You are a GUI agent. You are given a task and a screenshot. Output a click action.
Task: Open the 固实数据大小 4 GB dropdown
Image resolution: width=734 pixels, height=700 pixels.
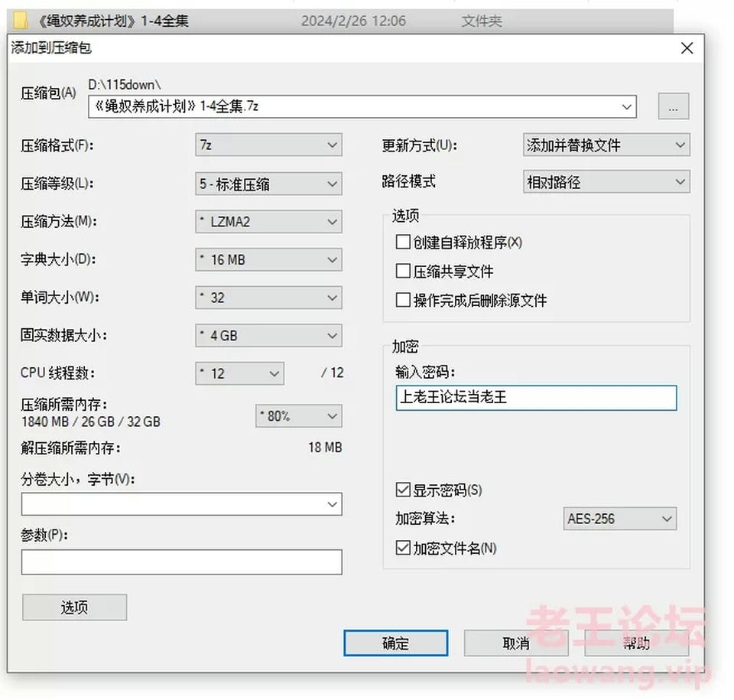[268, 336]
